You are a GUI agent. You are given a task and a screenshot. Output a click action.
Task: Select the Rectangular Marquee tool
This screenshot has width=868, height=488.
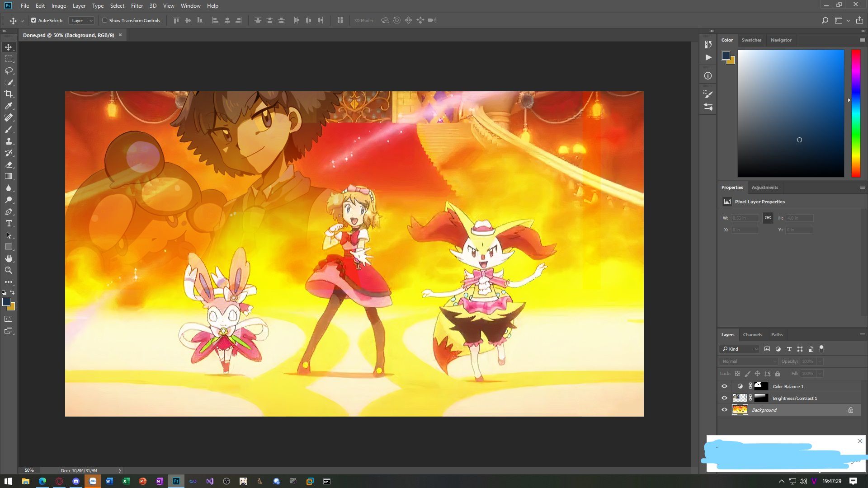pos(9,59)
